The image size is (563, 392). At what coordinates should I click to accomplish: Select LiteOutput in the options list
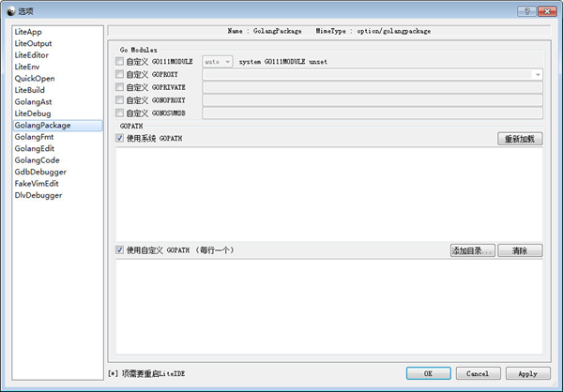(57, 43)
